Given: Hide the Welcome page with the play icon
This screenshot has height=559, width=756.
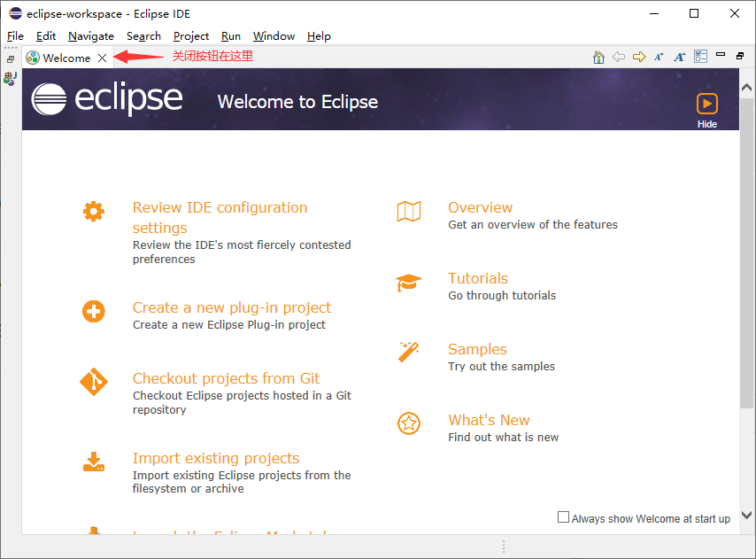Looking at the screenshot, I should [706, 104].
